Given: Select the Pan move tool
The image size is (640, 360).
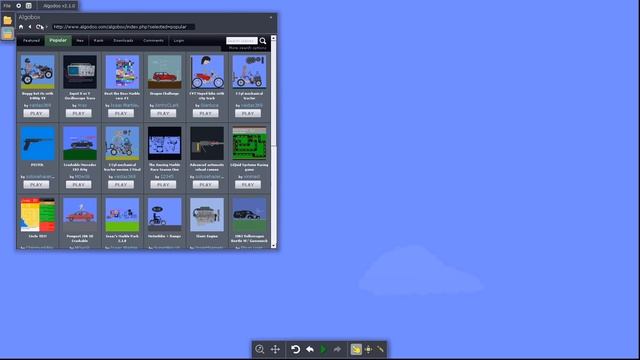Looking at the screenshot, I should (x=276, y=349).
